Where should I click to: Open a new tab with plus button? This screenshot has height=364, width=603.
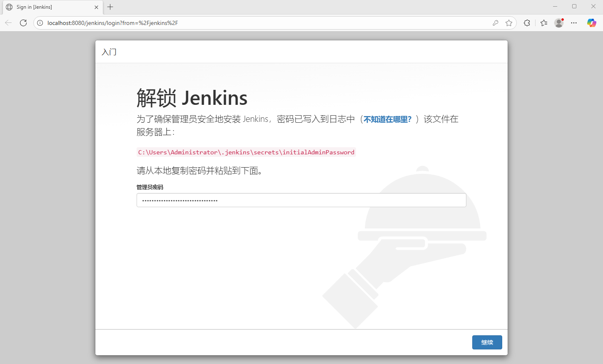[110, 7]
